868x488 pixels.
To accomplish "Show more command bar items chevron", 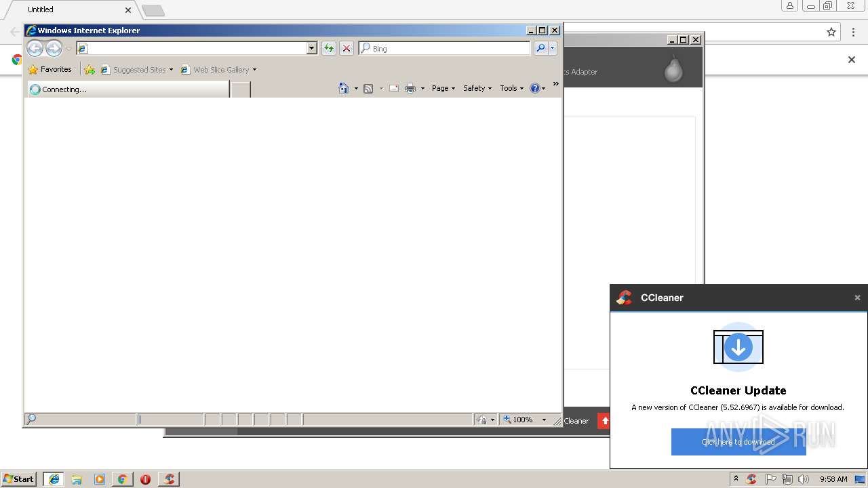I will (556, 84).
